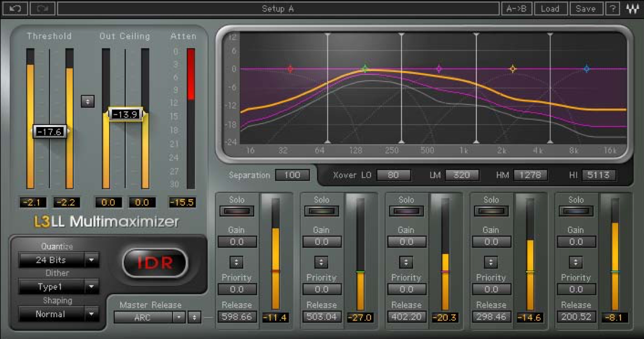Open the Quantize 24 Bits dropdown
This screenshot has height=339, width=644.
[x=59, y=260]
